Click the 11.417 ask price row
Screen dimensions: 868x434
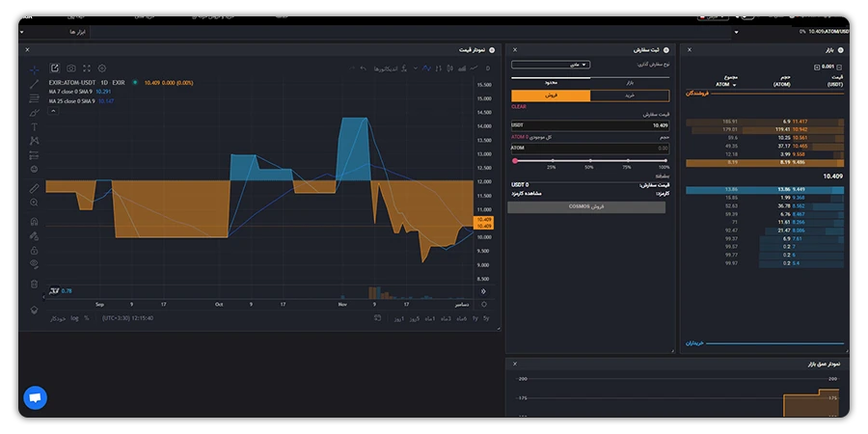(765, 122)
